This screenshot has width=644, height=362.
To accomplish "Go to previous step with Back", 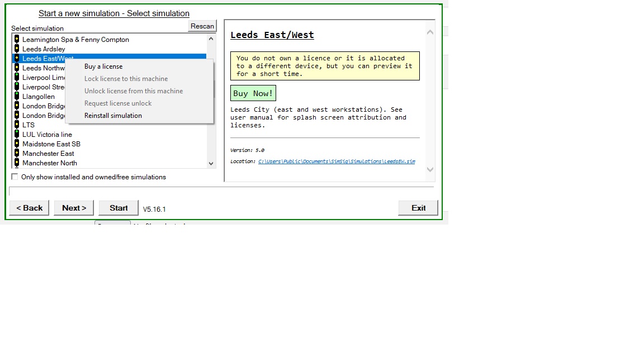I will 29,208.
